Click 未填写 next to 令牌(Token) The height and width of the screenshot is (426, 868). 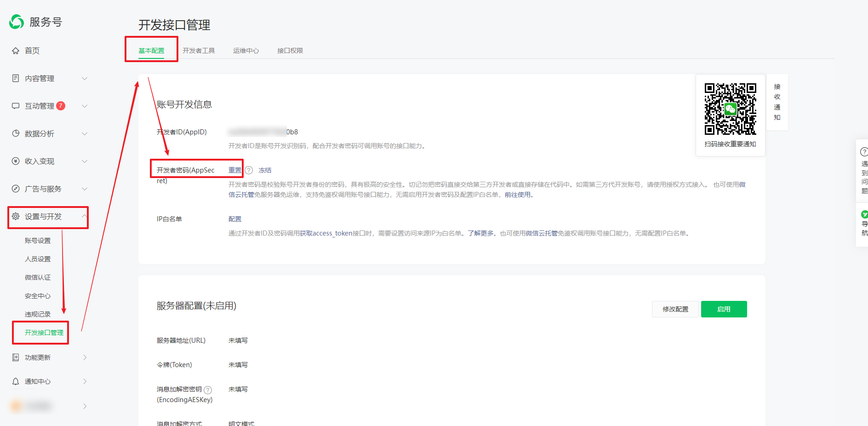238,365
